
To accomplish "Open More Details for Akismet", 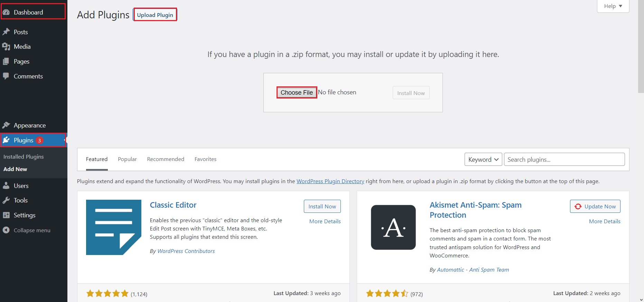I will coord(605,221).
